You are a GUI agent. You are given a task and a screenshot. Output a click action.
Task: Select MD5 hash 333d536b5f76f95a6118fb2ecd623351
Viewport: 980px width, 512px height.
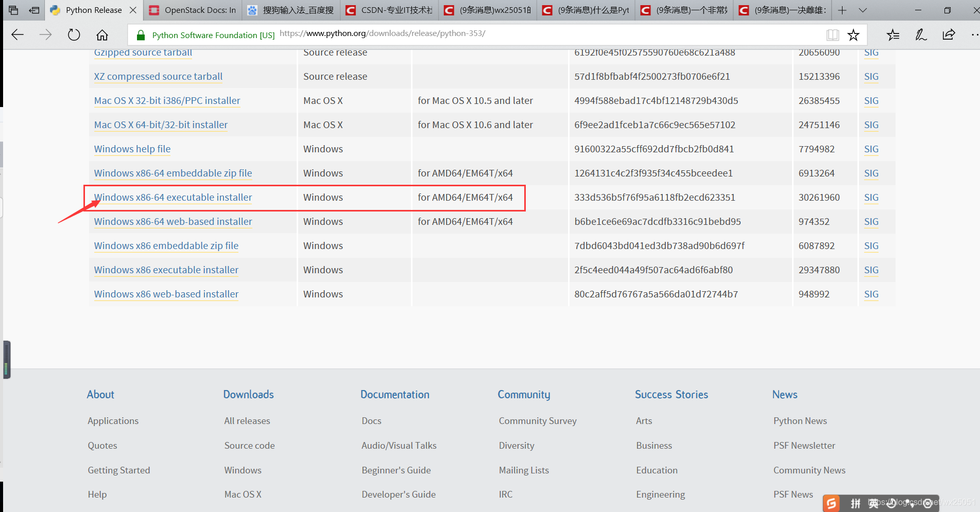point(655,198)
